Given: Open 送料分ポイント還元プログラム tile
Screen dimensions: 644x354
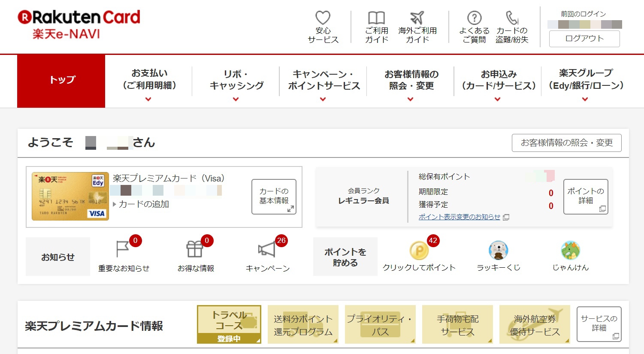Looking at the screenshot, I should click(x=303, y=324).
